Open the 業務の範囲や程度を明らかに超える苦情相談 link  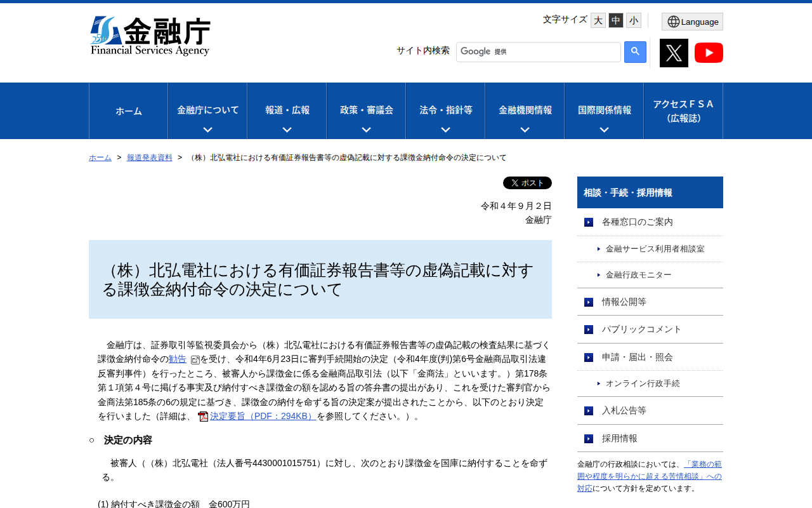(x=650, y=476)
